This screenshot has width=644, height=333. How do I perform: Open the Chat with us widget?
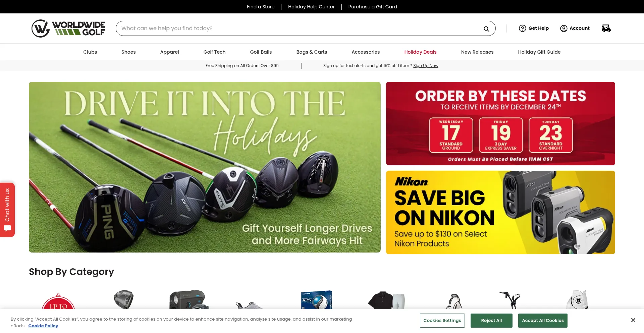click(7, 210)
